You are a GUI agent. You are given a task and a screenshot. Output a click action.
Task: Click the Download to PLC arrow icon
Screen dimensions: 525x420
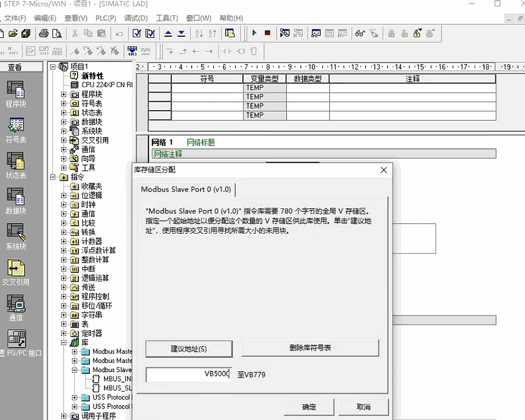coord(181,33)
